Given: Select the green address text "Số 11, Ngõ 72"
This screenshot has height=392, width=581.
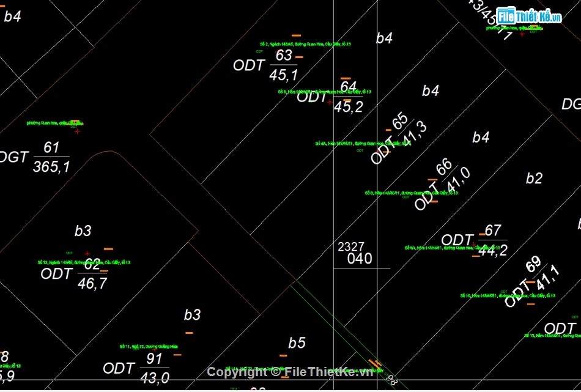Looking at the screenshot, I should (x=149, y=347).
